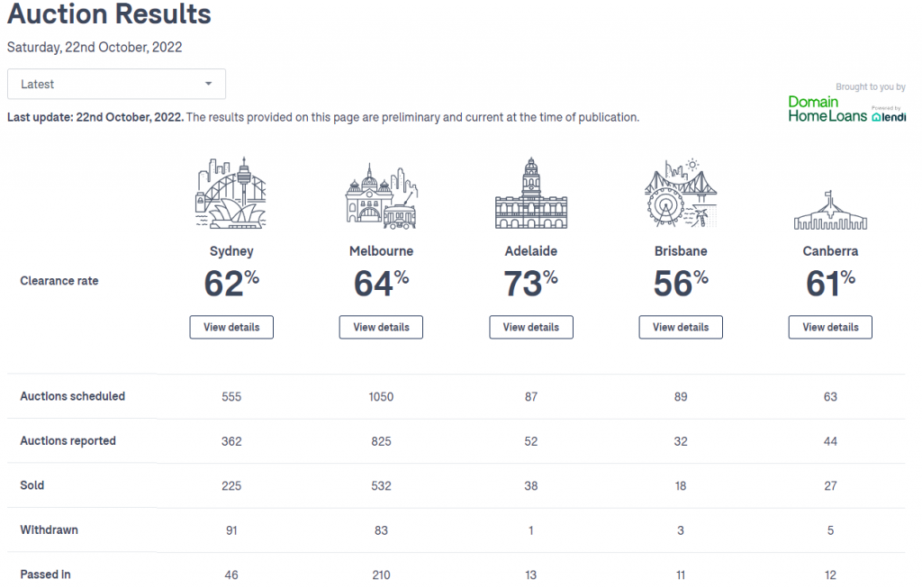Viewport: 922px width, 588px height.
Task: View details for Adelaide
Action: (531, 327)
